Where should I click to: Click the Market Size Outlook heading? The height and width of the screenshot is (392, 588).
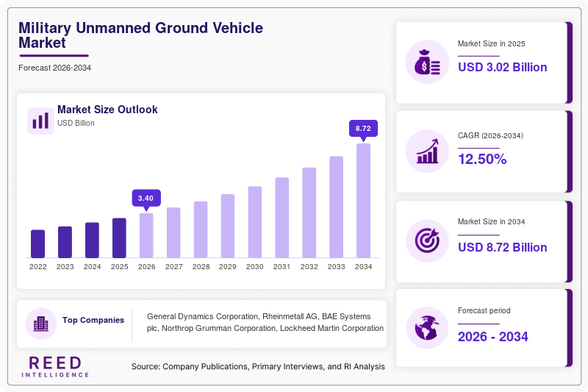click(107, 110)
